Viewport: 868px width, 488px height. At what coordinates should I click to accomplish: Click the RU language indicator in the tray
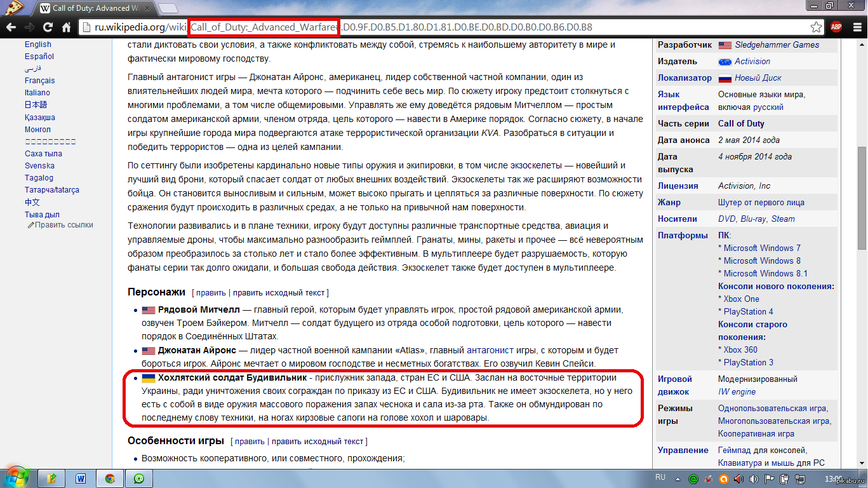660,477
